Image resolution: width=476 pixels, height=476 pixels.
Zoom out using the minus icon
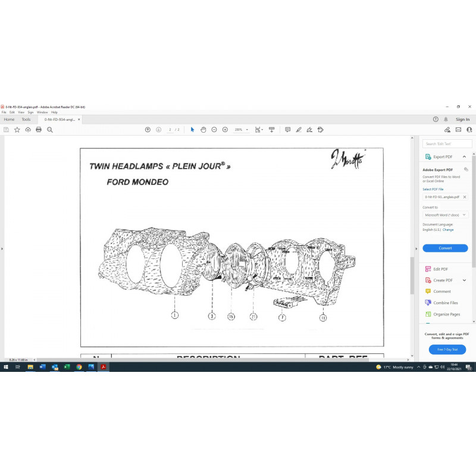pyautogui.click(x=214, y=130)
